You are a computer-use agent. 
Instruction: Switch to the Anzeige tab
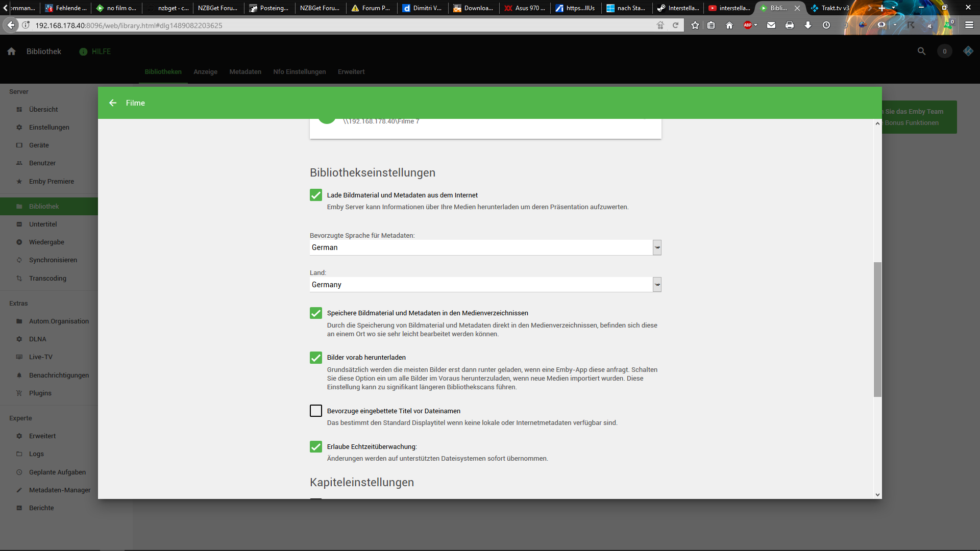[205, 72]
